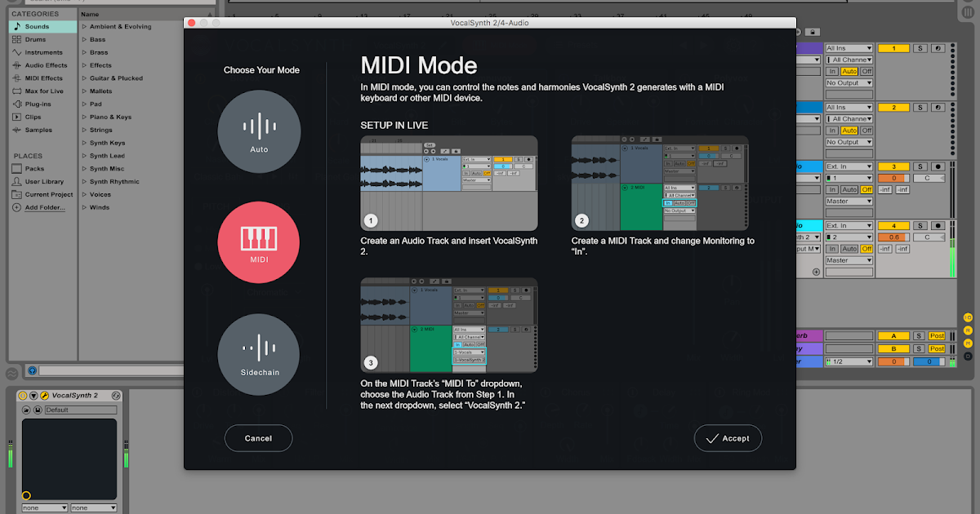Open track 4 input channel 2 dropdown

point(849,237)
